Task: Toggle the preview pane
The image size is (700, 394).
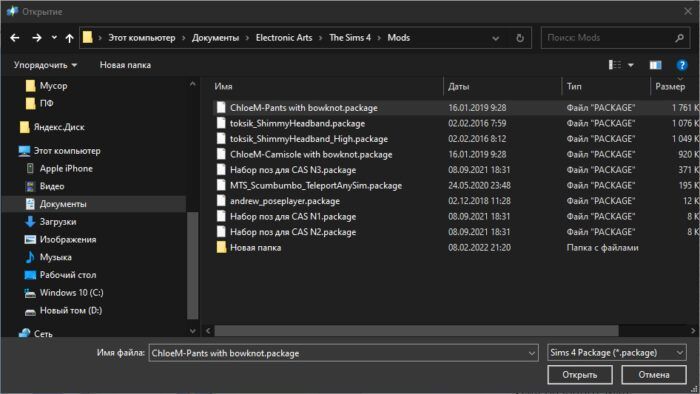Action: point(655,65)
